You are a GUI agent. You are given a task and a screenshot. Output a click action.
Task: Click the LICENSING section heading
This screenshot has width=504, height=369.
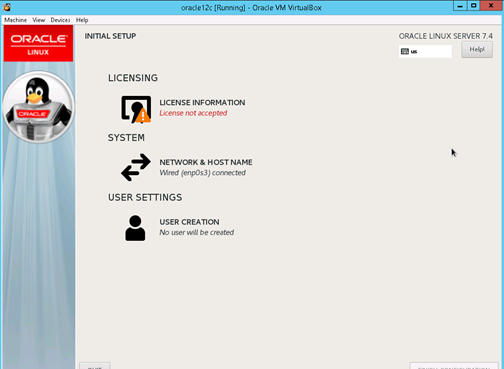tap(133, 78)
